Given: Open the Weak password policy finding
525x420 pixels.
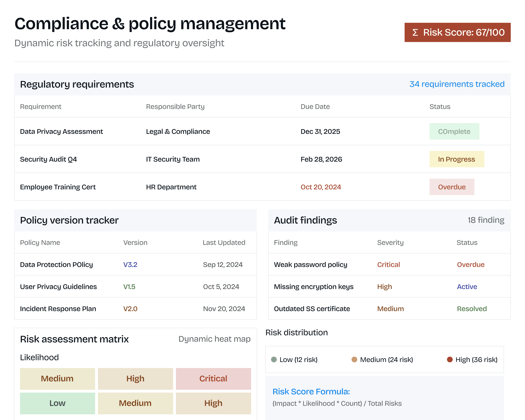Looking at the screenshot, I should 310,264.
